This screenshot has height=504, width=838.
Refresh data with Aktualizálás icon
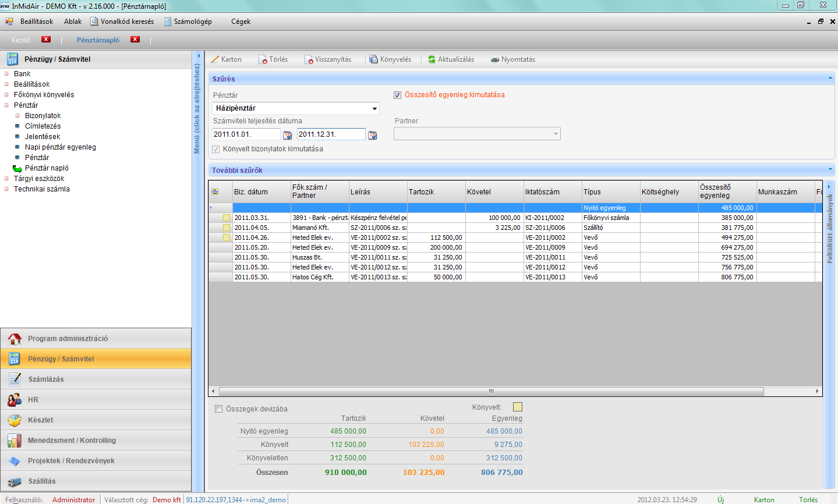pos(432,59)
